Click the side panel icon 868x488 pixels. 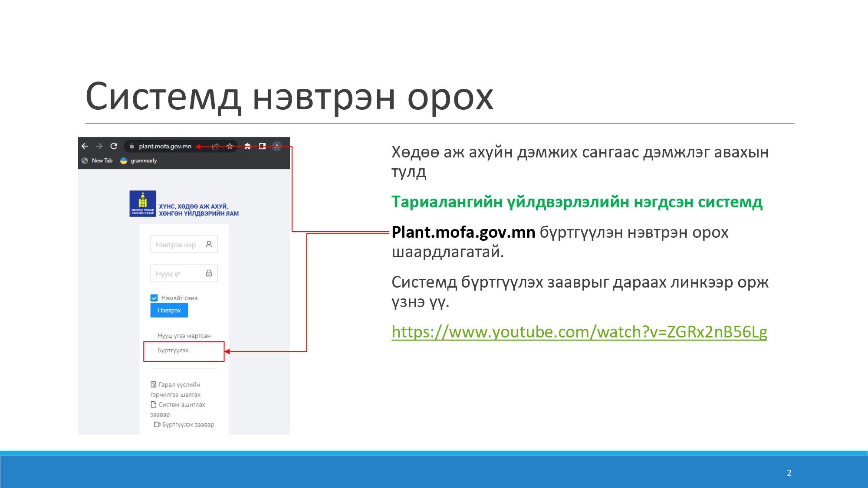click(262, 146)
